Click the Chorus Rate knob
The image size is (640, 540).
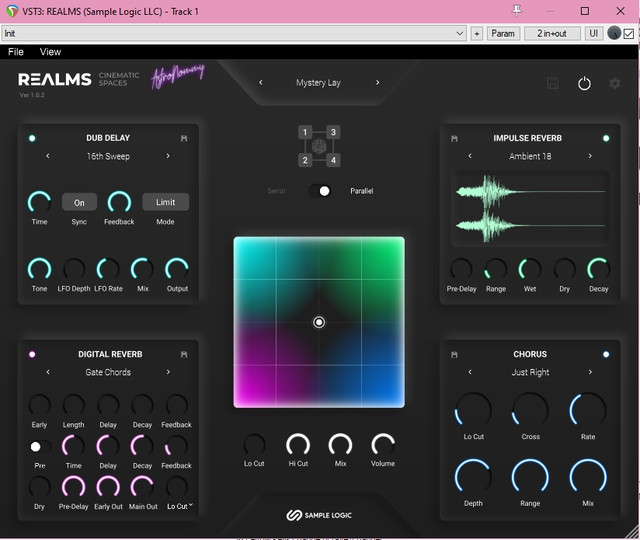(588, 410)
